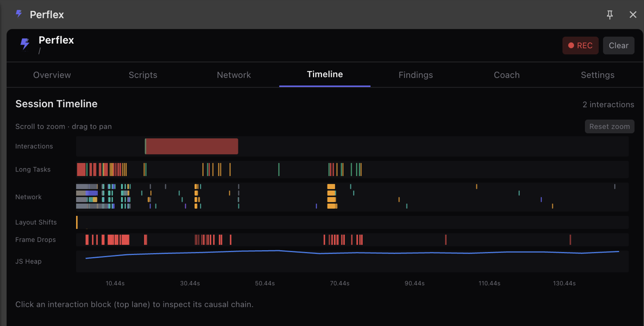
Task: Click the Session Timeline heading
Action: click(56, 104)
